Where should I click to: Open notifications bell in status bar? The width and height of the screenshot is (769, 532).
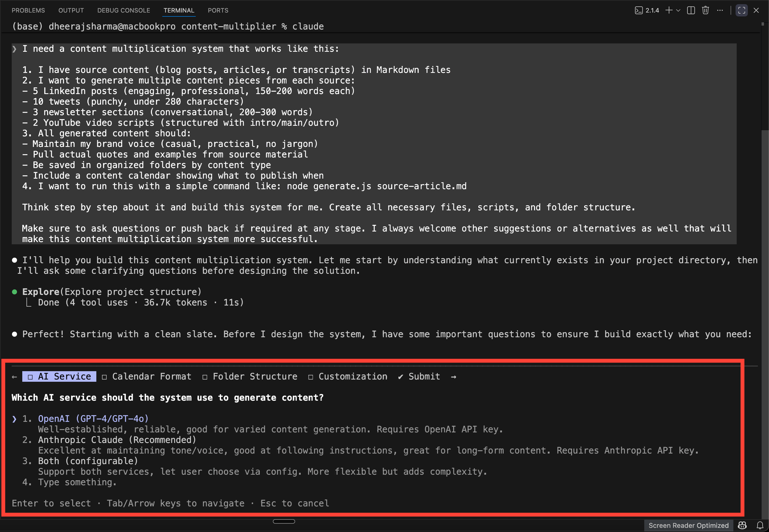coord(760,526)
